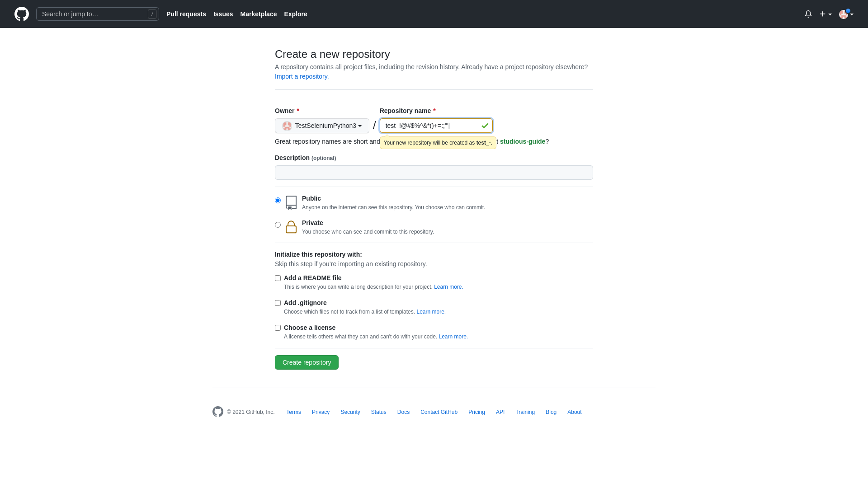Click the green checkmark in repository name field

(x=485, y=126)
